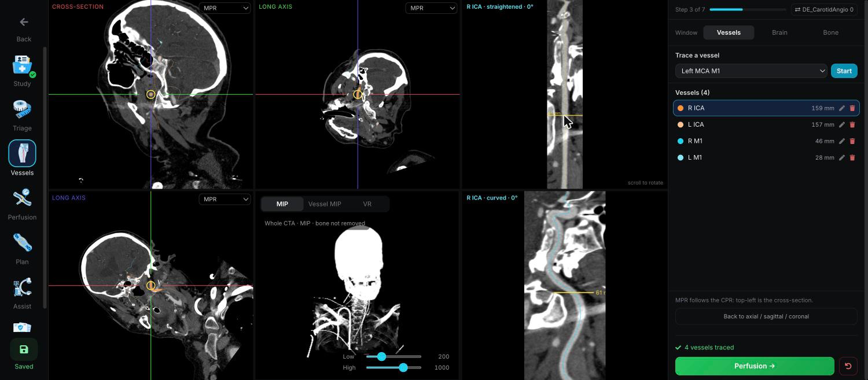Click the R M1 blue color dot

pyautogui.click(x=681, y=141)
